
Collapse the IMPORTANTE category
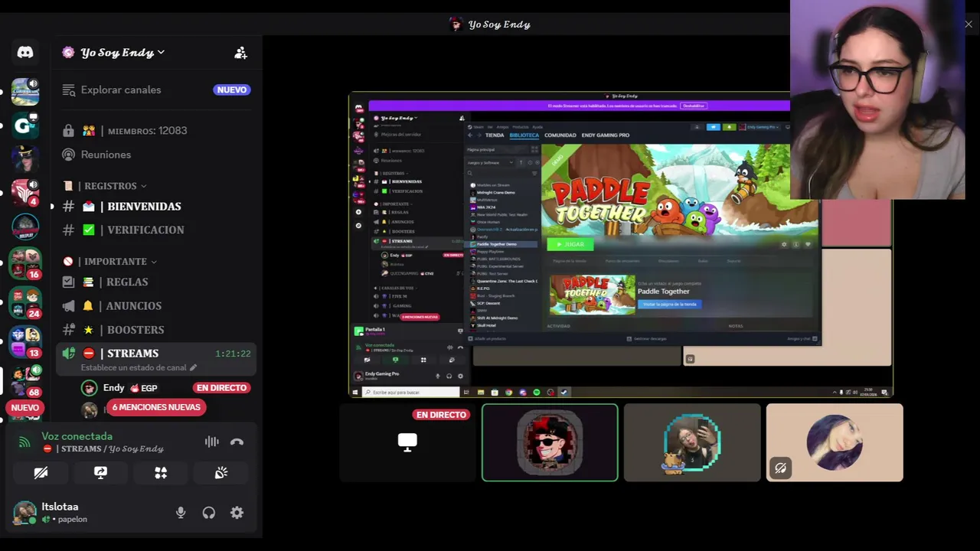click(109, 262)
